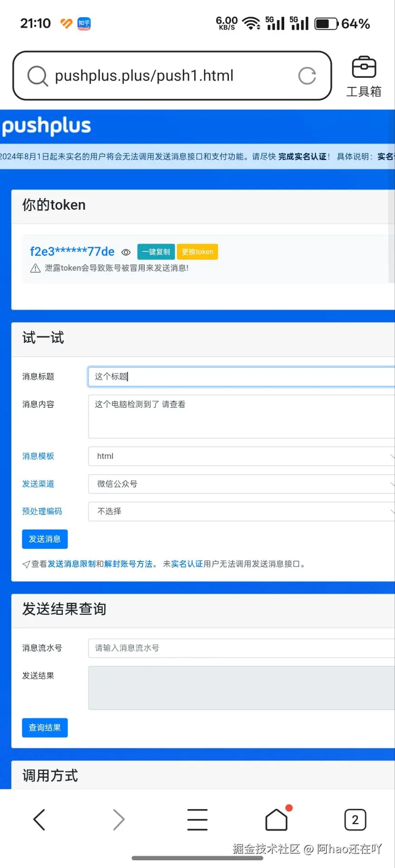Click the paper plane icon before 查看
The image size is (395, 868).
point(26,564)
